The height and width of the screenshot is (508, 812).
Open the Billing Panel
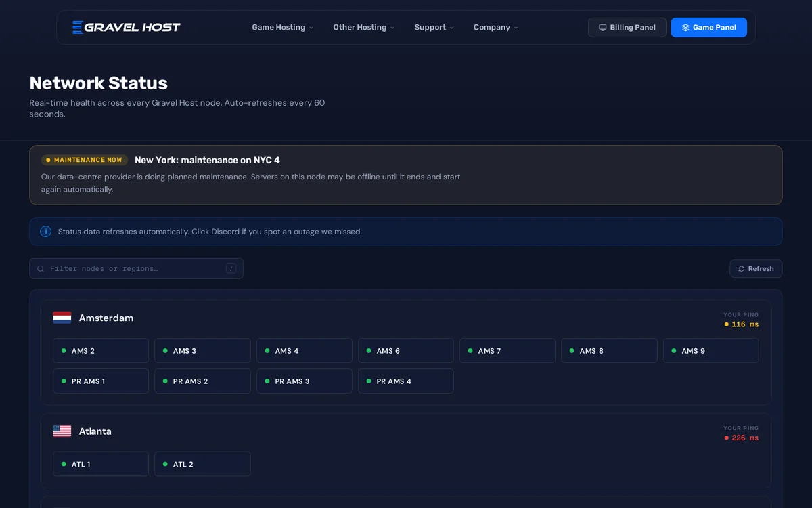point(627,27)
